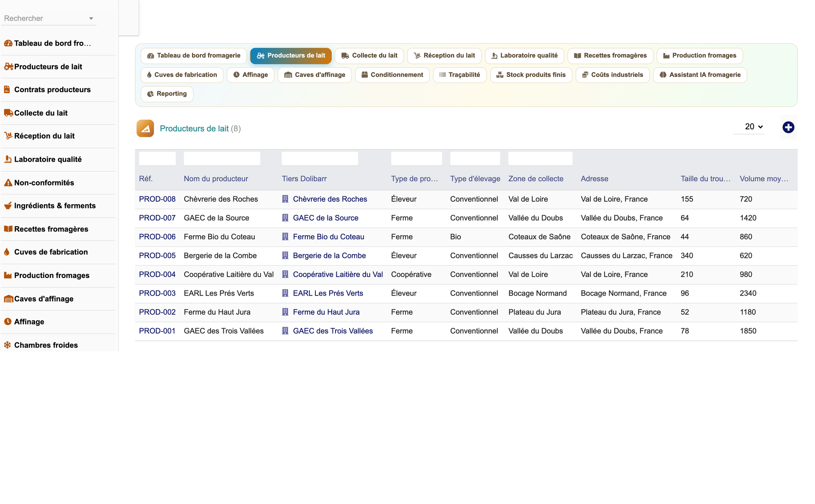Open the Assistant IA fromagerie tab
Screen dimensions: 815x504
coord(700,75)
